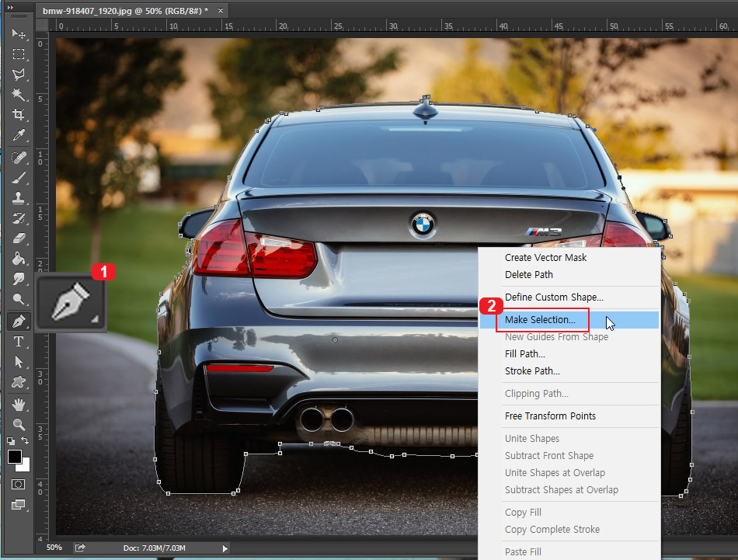
Task: Select the History Brush tool
Action: point(19,218)
